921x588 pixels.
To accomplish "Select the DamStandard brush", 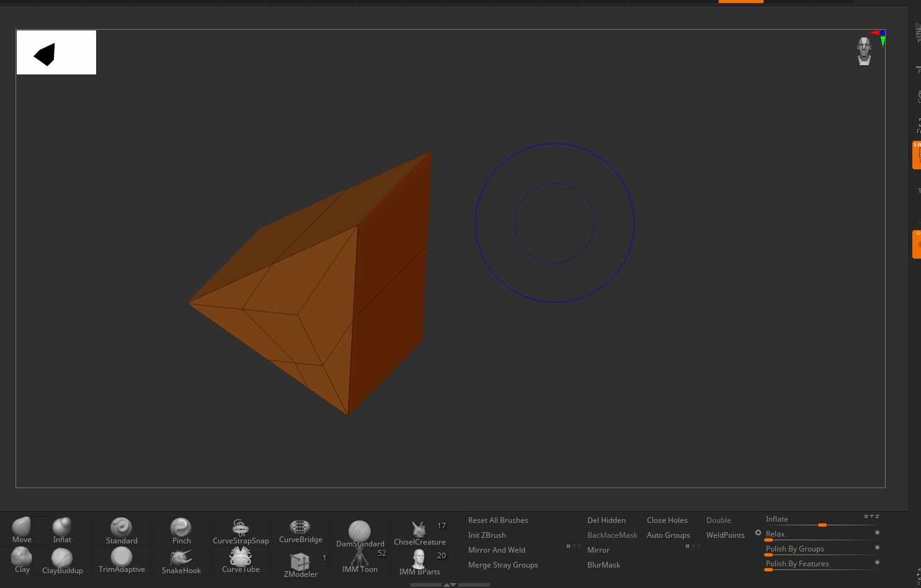I will [360, 533].
